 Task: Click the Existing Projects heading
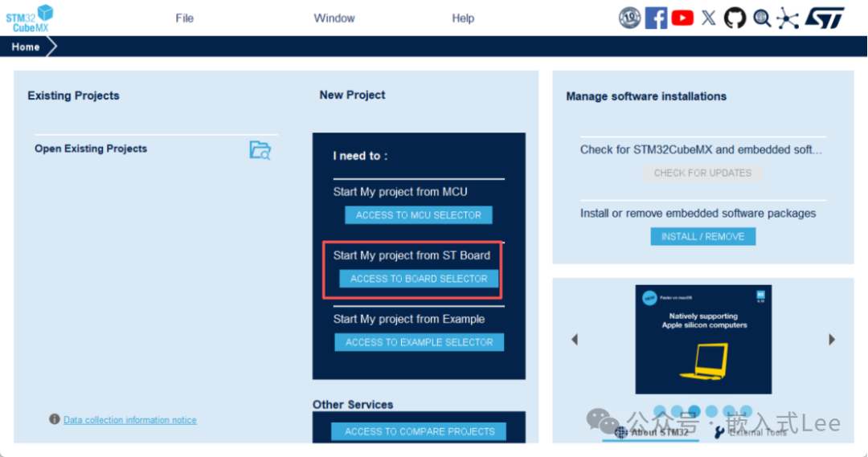click(73, 96)
